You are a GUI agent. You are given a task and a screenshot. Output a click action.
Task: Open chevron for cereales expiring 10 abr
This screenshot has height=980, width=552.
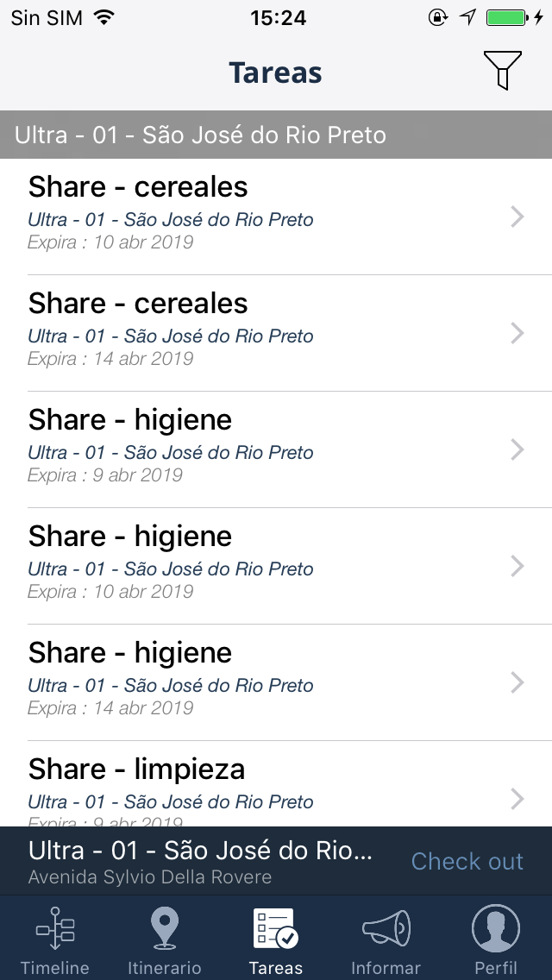(517, 217)
